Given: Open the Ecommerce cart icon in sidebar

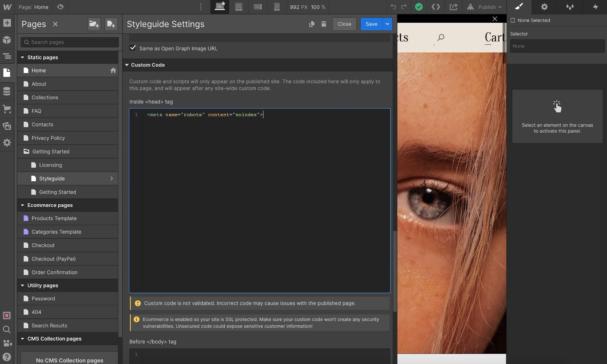Looking at the screenshot, I should pos(7,109).
